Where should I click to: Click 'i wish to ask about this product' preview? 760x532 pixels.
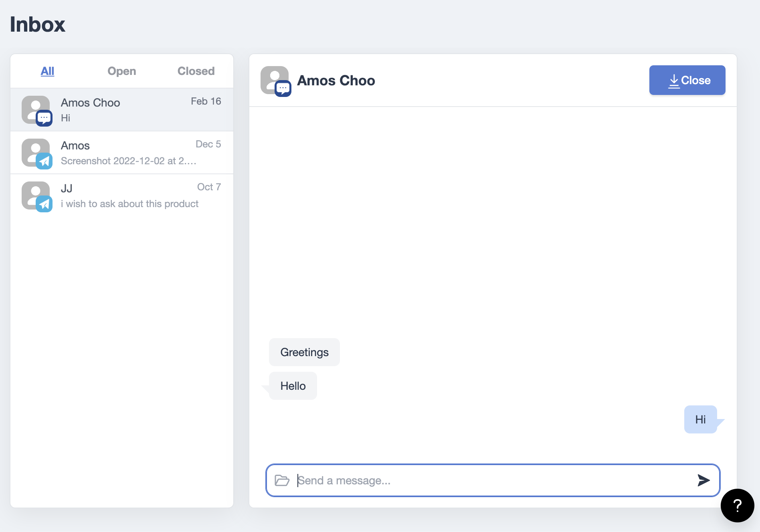[x=129, y=204]
